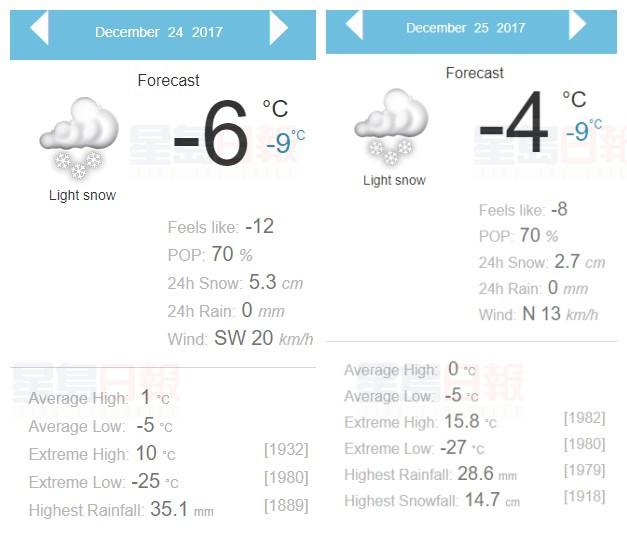Go to next day after December 24
Image resolution: width=627 pixels, height=547 pixels.
point(278,30)
